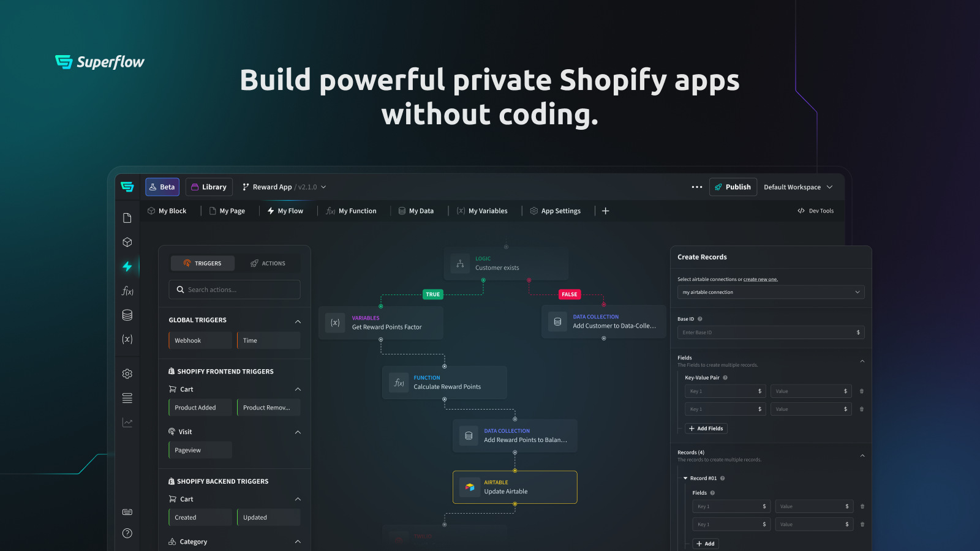Open the My Block tab

pos(167,211)
